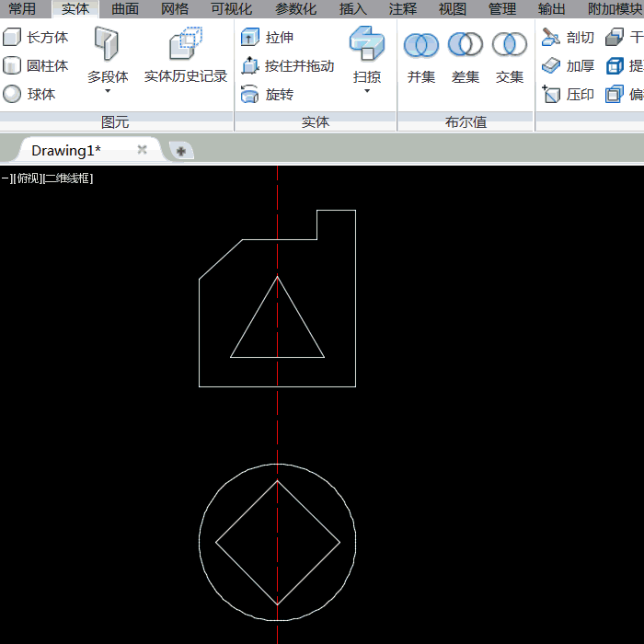
Task: Open the 附加模块 ribbon tab
Action: (615, 8)
